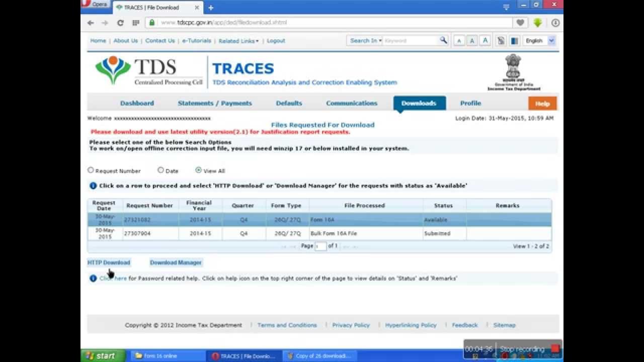Click the browser Back arrow
Screen dimensions: 644x362
click(x=91, y=23)
